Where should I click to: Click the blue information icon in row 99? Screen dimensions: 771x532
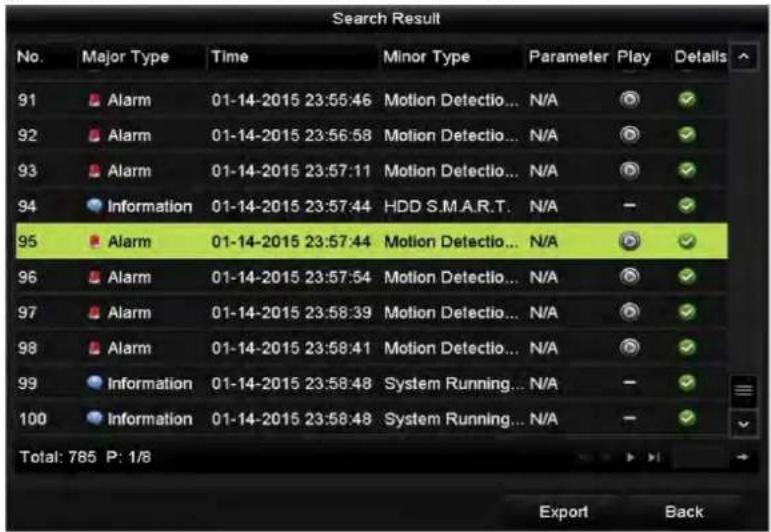tap(94, 383)
